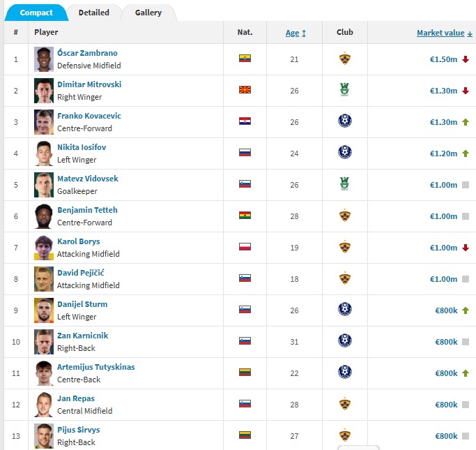Click Poland flag for Karol Borys
The width and height of the screenshot is (476, 450).
coord(245,247)
